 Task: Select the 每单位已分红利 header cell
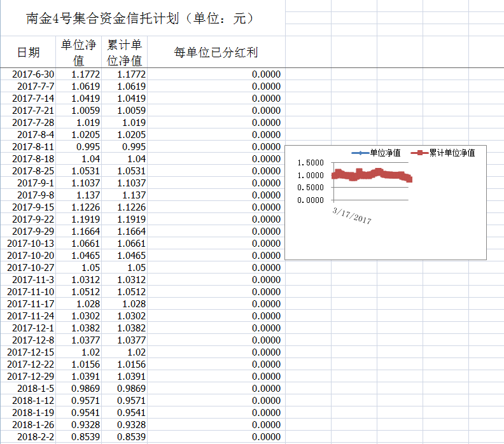click(x=216, y=52)
